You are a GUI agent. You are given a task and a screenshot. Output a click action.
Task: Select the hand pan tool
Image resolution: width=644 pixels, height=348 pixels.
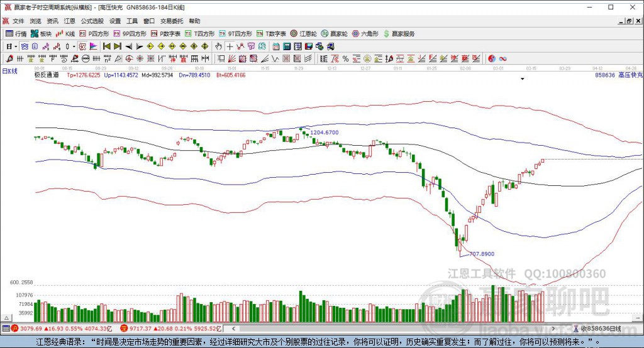[218, 46]
